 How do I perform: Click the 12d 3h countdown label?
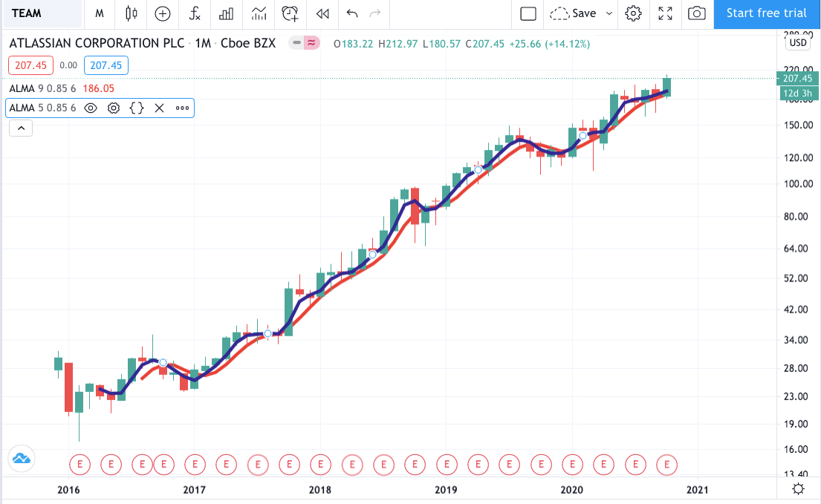click(x=797, y=93)
